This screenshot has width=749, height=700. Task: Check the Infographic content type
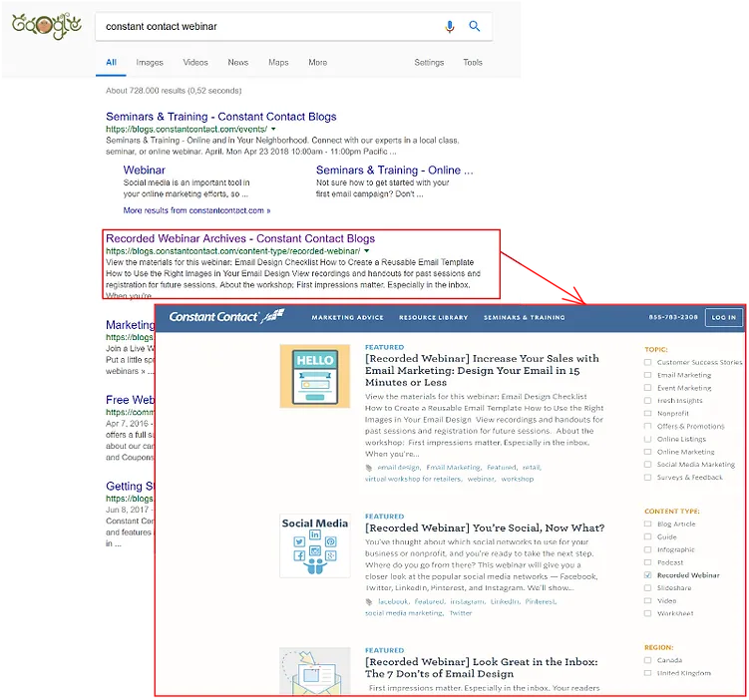[x=647, y=549]
